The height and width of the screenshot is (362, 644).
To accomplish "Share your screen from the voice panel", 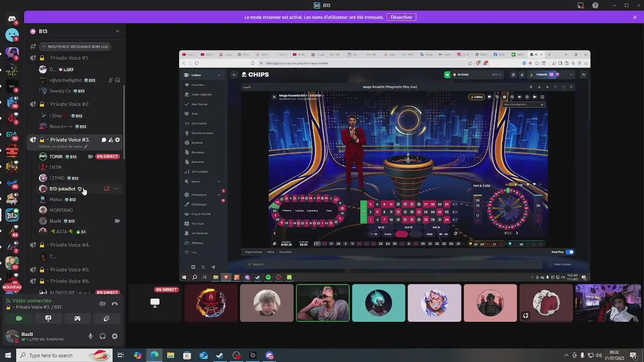I will click(x=48, y=318).
